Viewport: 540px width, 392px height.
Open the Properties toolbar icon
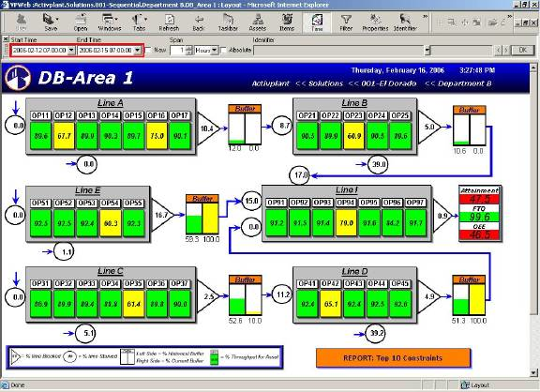point(375,23)
